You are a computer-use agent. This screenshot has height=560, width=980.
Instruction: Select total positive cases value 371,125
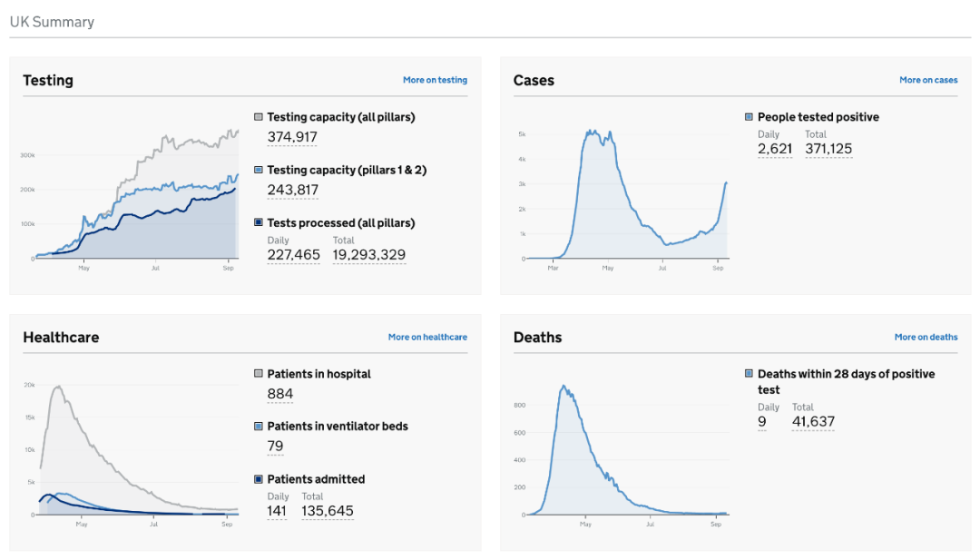pos(828,149)
